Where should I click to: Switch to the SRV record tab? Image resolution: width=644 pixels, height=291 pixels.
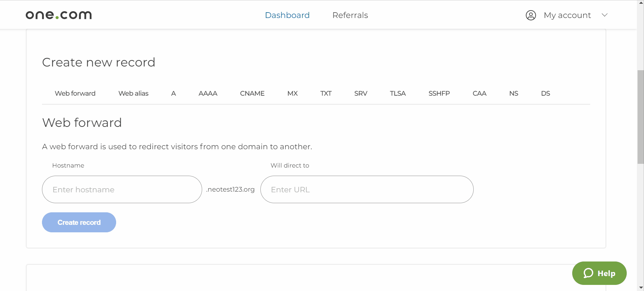(361, 93)
